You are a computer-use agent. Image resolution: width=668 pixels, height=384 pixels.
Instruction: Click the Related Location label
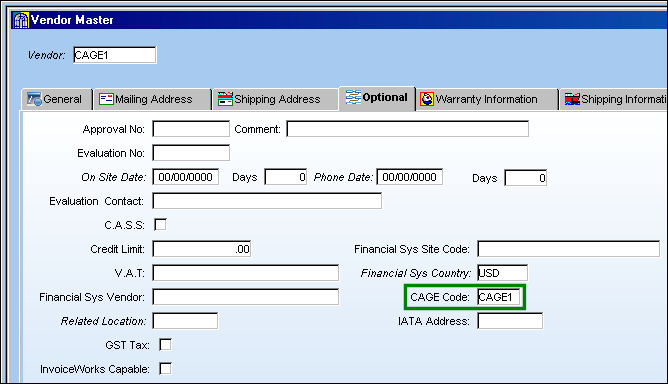pos(103,321)
